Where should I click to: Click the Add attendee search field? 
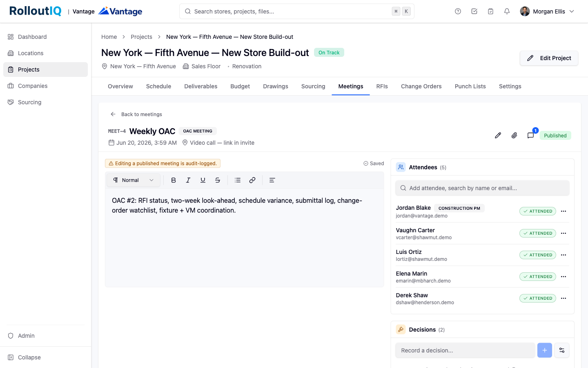pos(482,188)
